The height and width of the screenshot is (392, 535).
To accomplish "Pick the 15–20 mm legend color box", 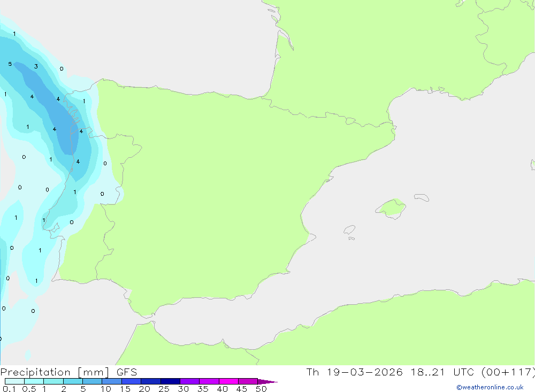I will (132, 381).
